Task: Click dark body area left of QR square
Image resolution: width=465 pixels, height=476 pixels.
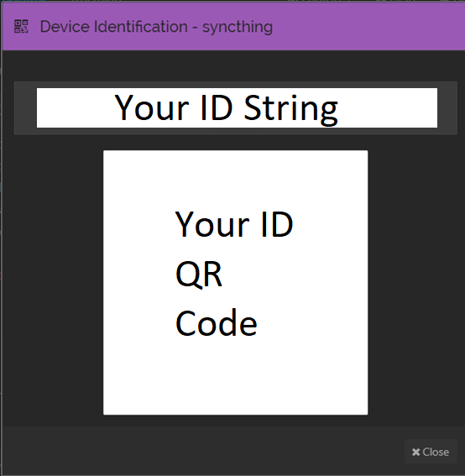Action: [x=53, y=282]
